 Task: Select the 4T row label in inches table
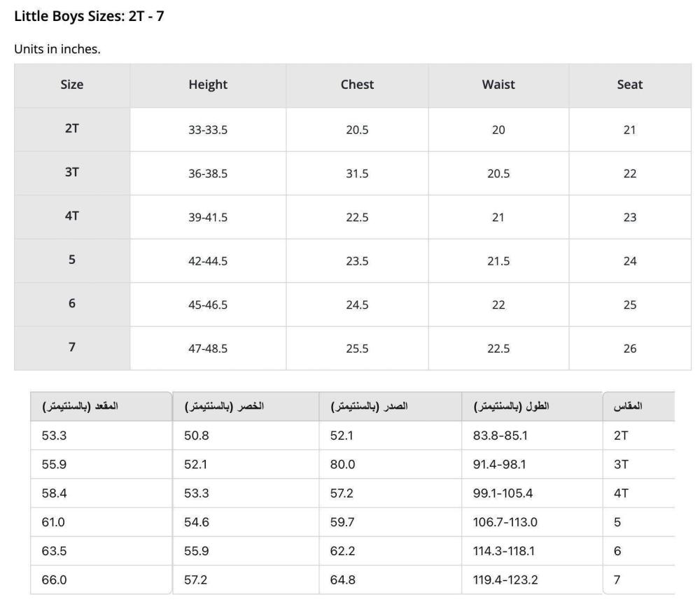pyautogui.click(x=71, y=216)
